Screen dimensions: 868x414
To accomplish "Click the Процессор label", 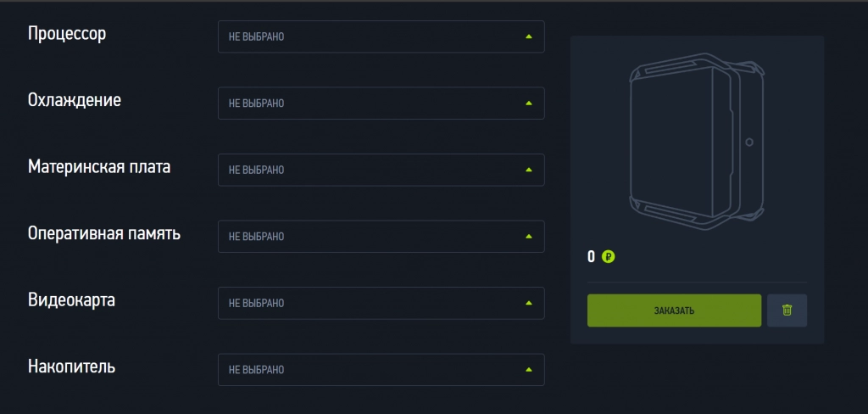I will tap(67, 34).
